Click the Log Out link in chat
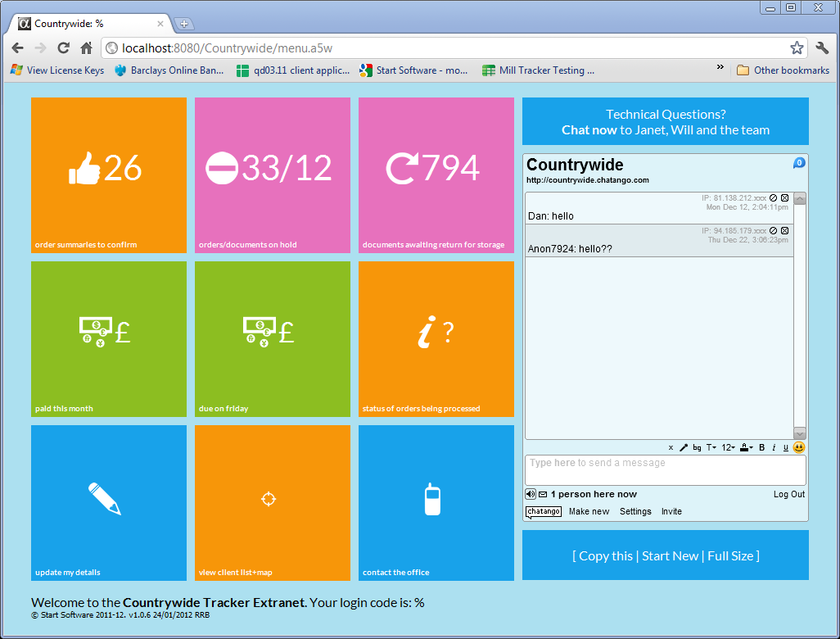 [x=788, y=493]
